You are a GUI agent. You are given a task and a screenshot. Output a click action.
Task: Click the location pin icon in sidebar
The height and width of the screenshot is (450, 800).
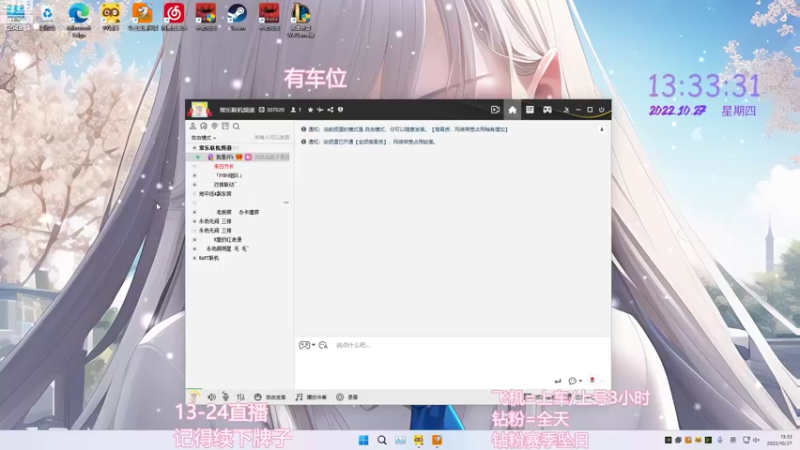pyautogui.click(x=214, y=126)
